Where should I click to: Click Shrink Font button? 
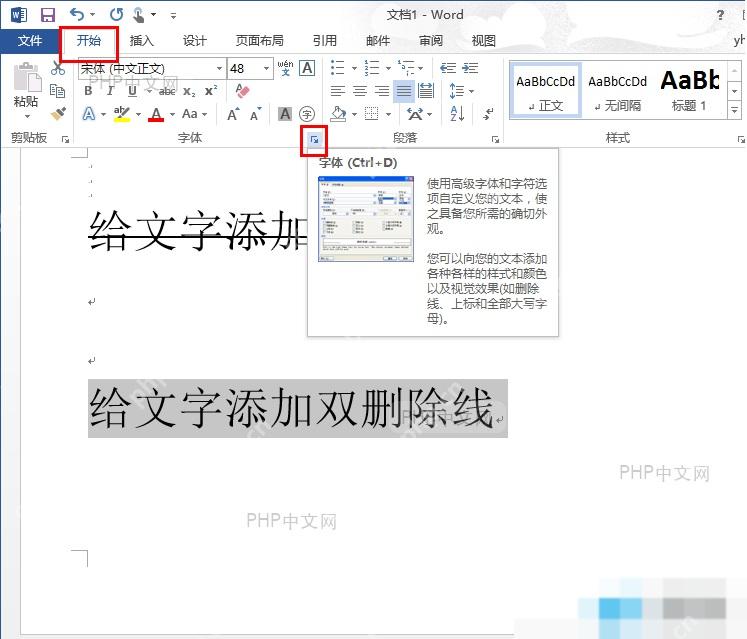[x=256, y=114]
